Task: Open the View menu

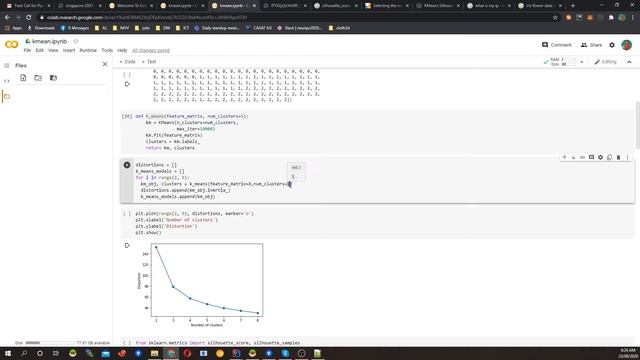Action: coord(53,50)
